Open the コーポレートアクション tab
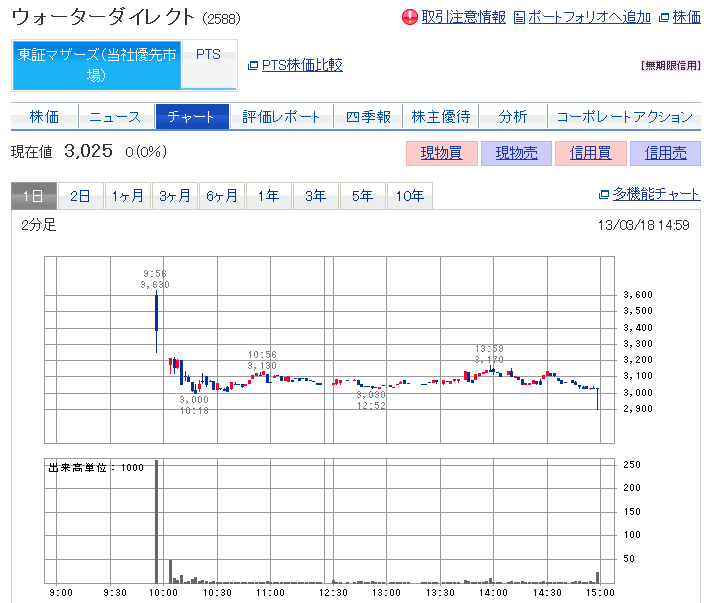The image size is (710, 603). click(x=624, y=117)
